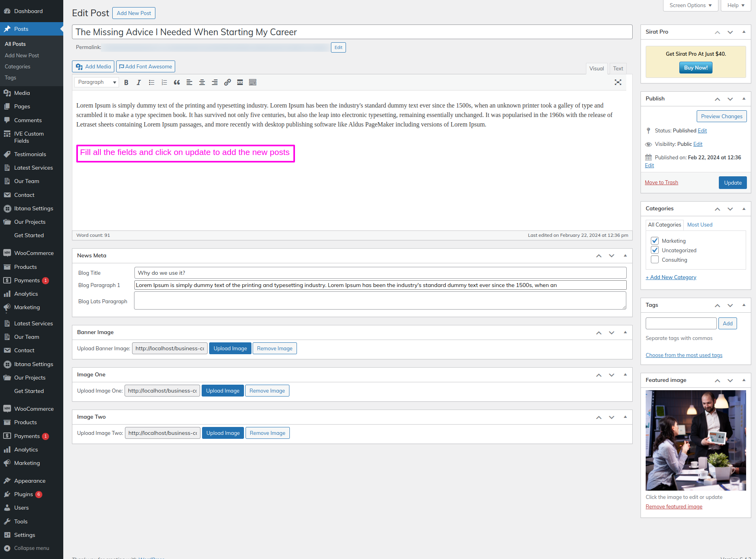The width and height of the screenshot is (756, 559).
Task: Open the Paragraph format dropdown
Action: pyautogui.click(x=97, y=82)
